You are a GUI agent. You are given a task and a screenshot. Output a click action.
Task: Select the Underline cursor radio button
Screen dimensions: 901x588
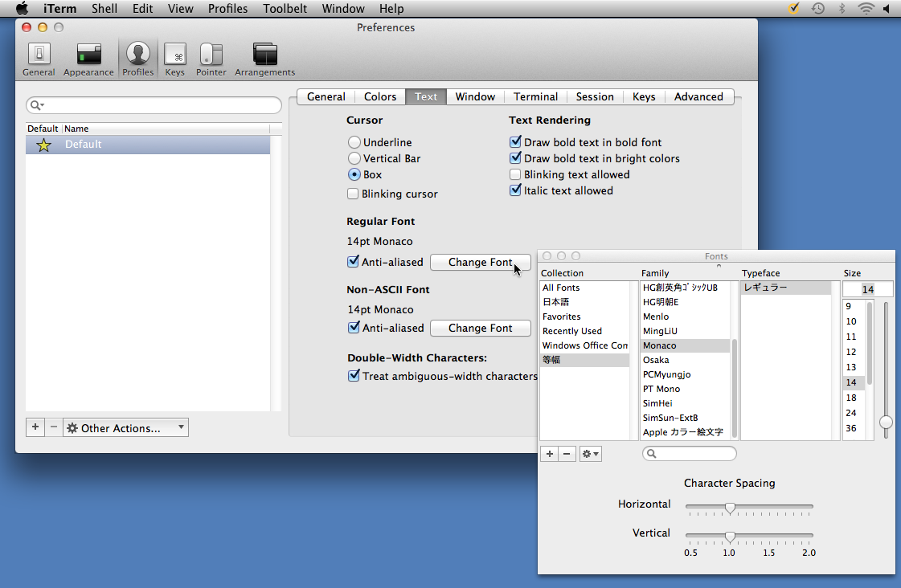(354, 142)
